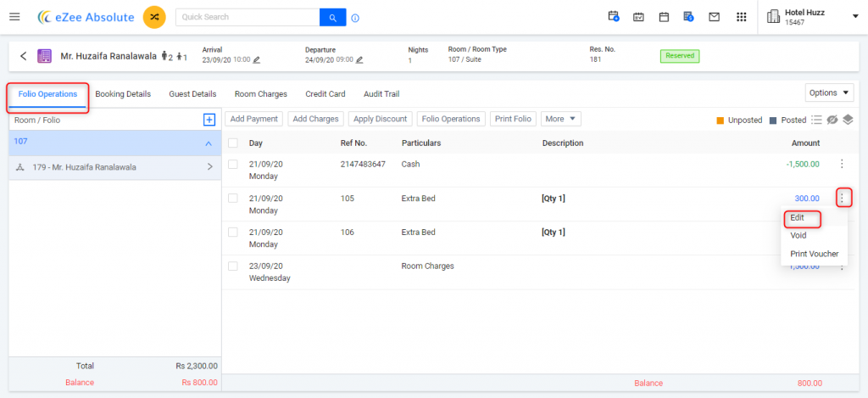Image resolution: width=868 pixels, height=398 pixels.
Task: Click the Print Folio button
Action: 513,119
